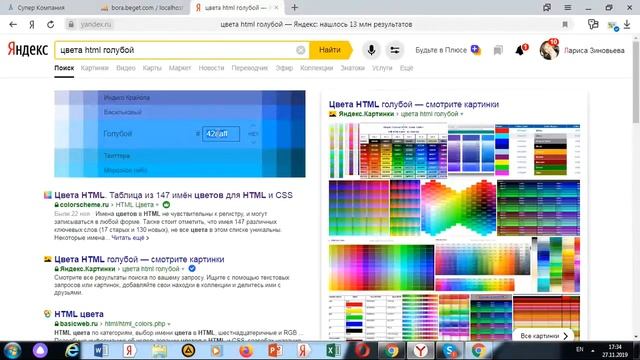
Task: Open left Цвета HTML голубой смотрите картинки result
Action: [139, 259]
